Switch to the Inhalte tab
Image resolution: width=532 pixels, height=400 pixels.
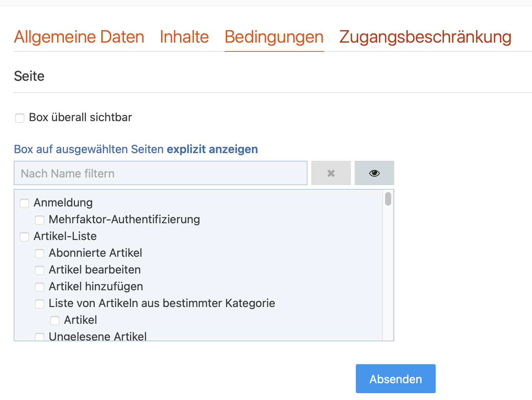click(x=184, y=37)
